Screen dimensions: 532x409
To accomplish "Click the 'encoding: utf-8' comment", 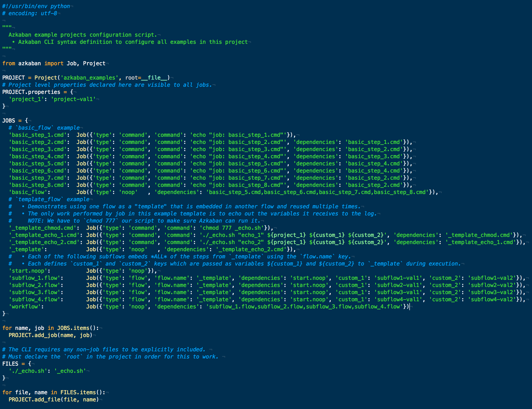I will 32,13.
